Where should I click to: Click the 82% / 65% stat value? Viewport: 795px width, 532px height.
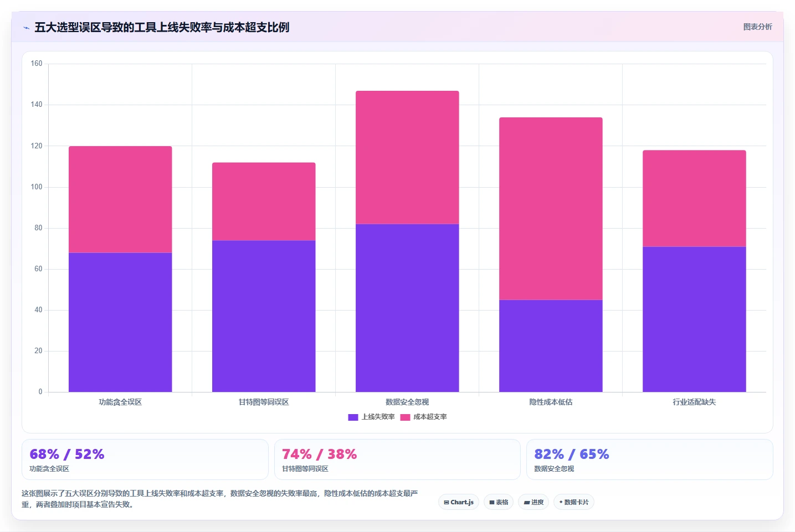pyautogui.click(x=572, y=454)
